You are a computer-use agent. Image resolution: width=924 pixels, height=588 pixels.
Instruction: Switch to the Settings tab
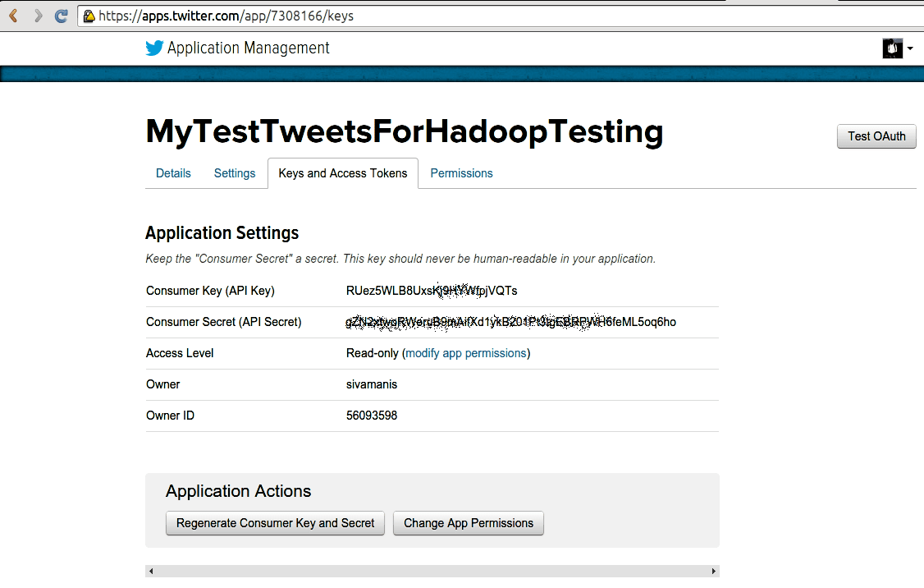coord(235,173)
